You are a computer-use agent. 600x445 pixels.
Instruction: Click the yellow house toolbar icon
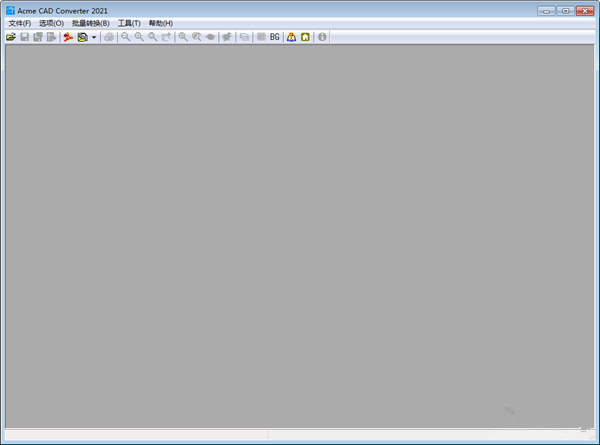[x=305, y=37]
